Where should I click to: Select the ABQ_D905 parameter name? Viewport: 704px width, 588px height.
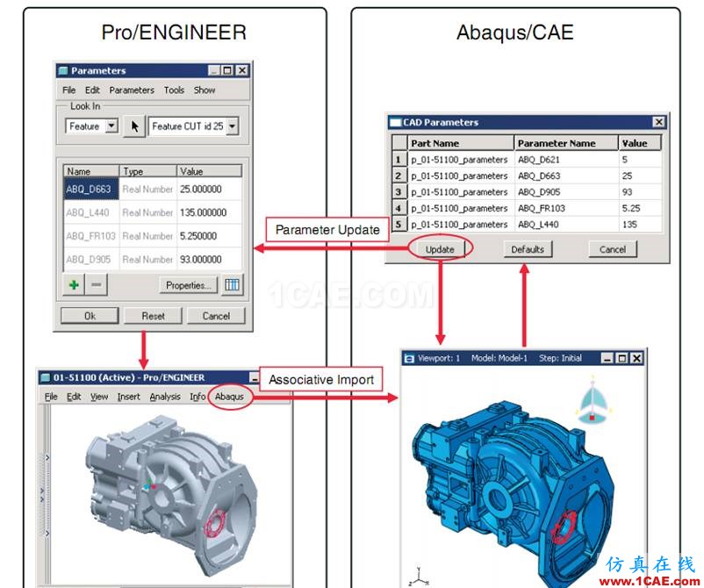point(88,260)
